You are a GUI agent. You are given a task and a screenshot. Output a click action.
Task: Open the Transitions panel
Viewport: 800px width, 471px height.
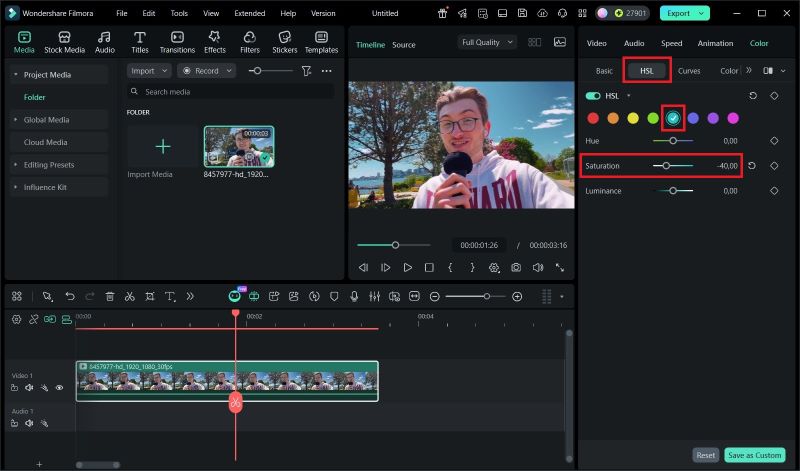(177, 42)
